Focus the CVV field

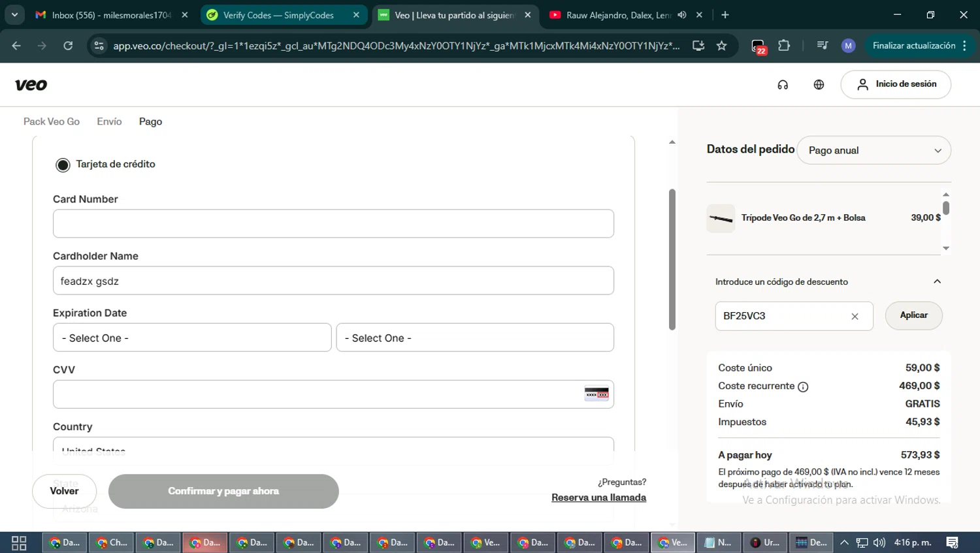pos(333,394)
